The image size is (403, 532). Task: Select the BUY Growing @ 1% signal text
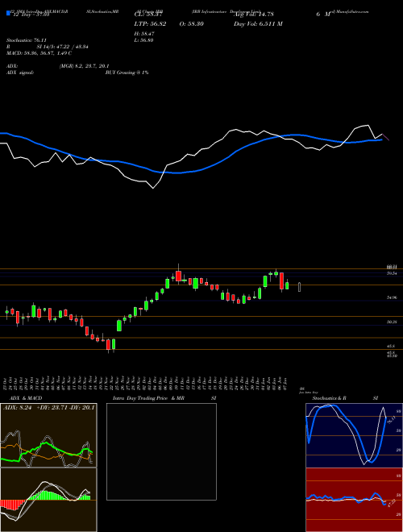127,73
